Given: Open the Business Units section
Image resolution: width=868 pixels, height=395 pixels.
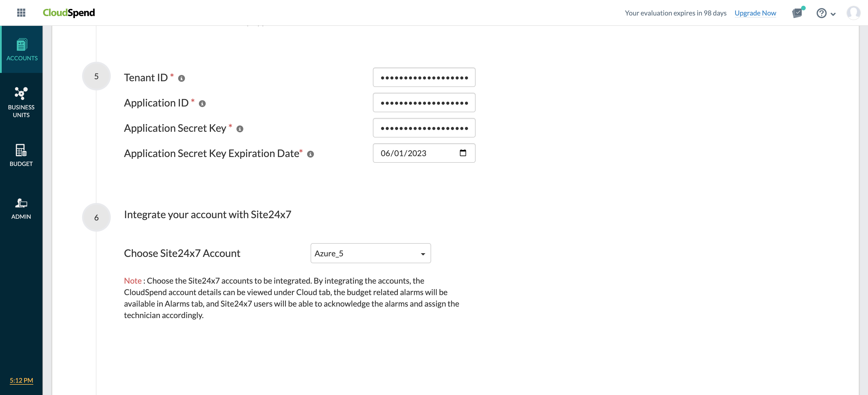Looking at the screenshot, I should pos(21,101).
